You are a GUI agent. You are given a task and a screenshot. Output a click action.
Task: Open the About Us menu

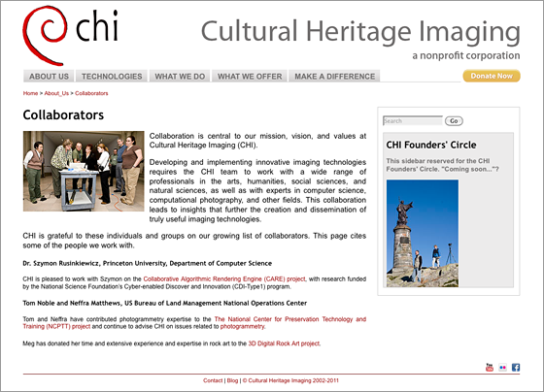coord(49,77)
